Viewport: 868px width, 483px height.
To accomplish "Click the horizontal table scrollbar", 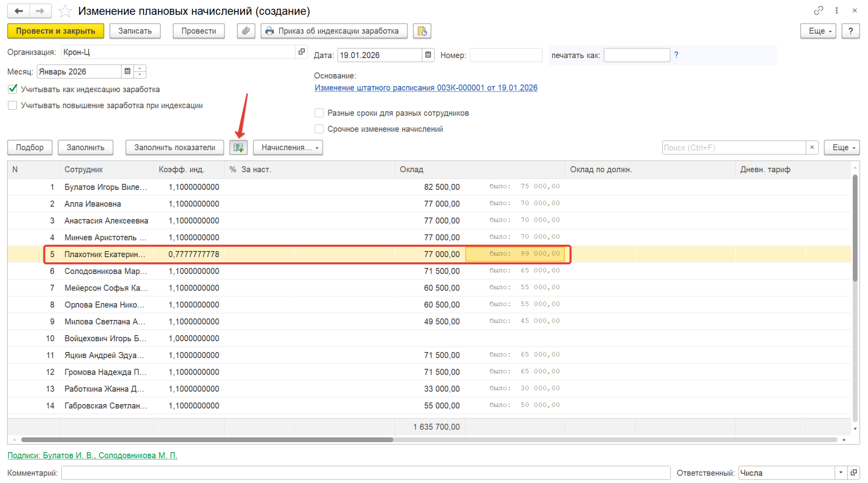I will (207, 440).
